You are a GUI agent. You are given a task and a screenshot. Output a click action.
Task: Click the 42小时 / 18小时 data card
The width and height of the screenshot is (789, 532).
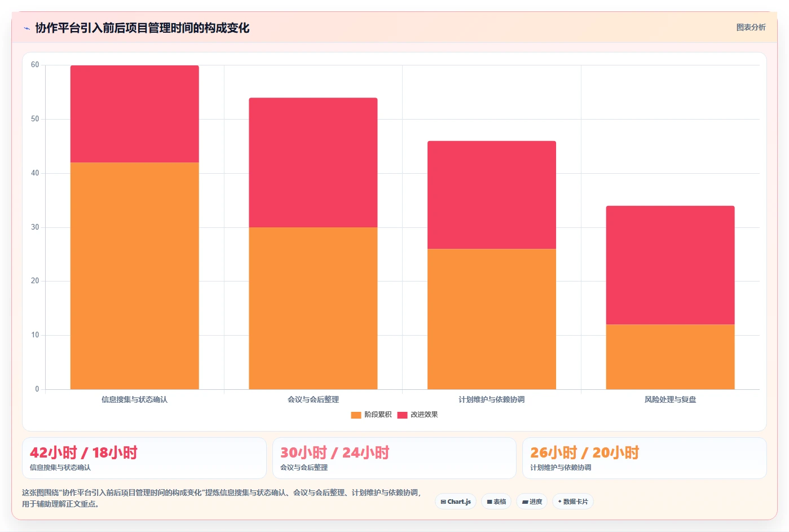click(144, 458)
